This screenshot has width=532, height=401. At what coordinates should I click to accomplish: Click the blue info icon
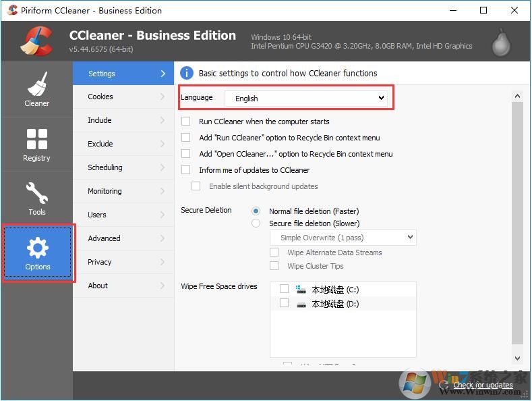(187, 74)
